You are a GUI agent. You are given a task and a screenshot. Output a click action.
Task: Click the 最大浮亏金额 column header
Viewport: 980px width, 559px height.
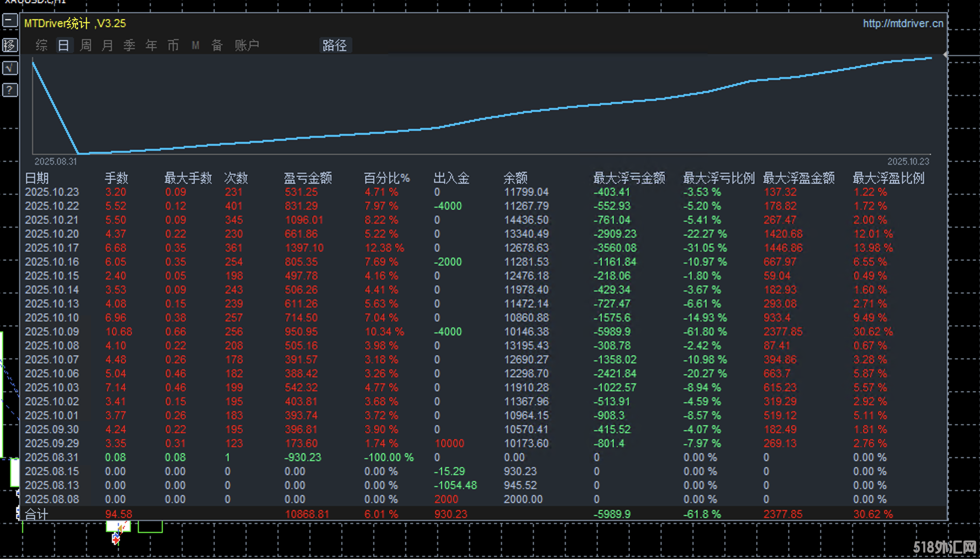click(629, 178)
